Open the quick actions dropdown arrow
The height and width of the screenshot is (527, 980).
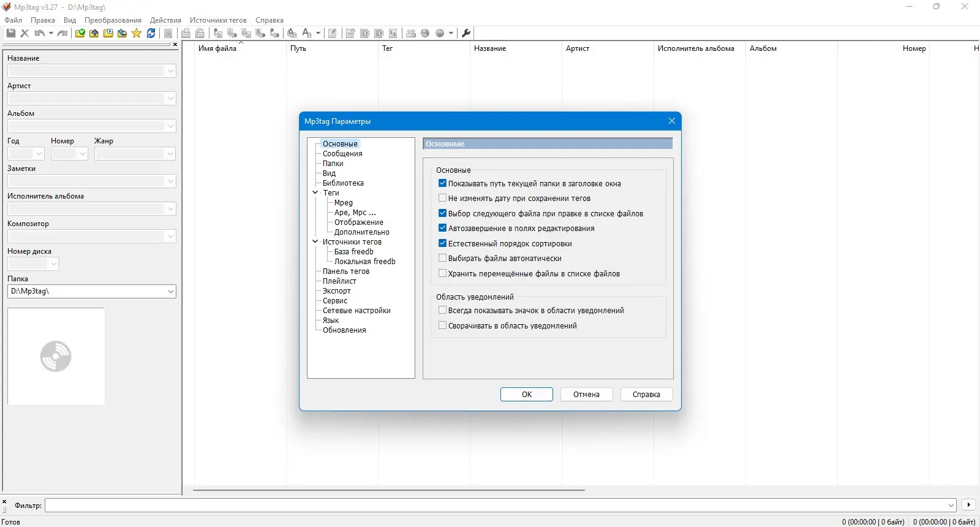pos(318,33)
